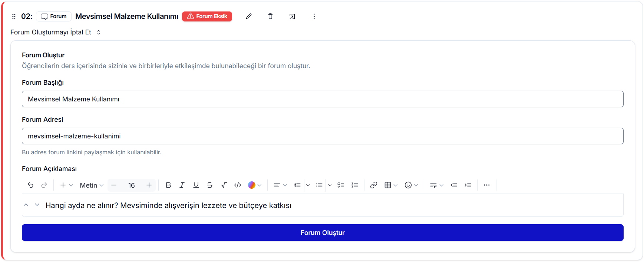
Task: Click the Forum Adresi input field
Action: pos(323,136)
